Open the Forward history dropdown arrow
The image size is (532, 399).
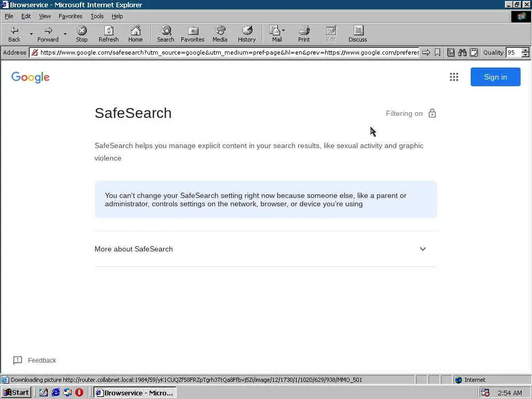coord(65,34)
